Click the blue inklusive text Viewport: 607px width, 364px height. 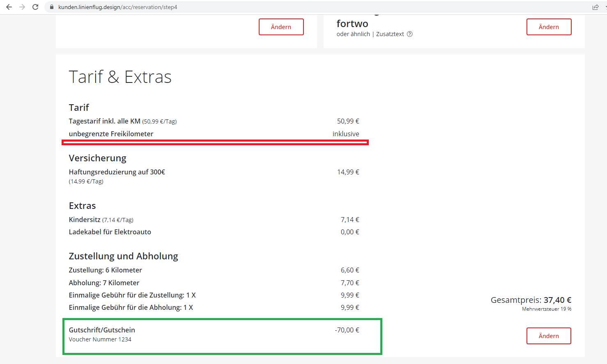pos(345,134)
